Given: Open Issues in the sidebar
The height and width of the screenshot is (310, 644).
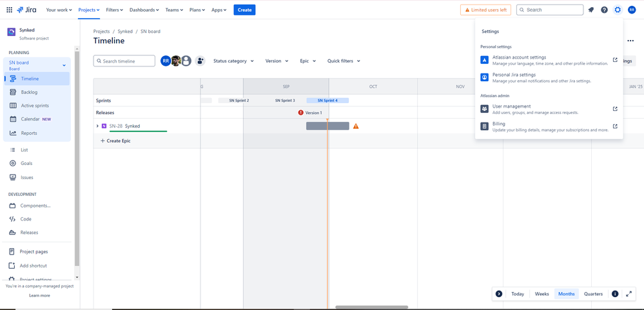Looking at the screenshot, I should coord(37,177).
